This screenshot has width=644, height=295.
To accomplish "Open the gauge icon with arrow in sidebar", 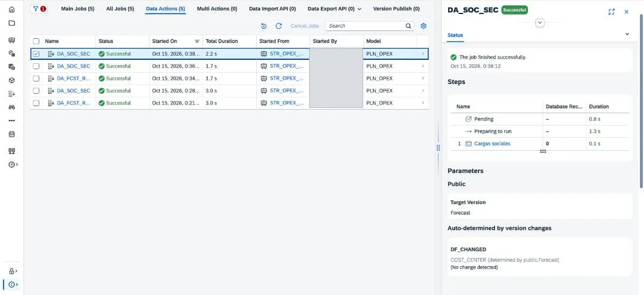I will 13,164.
